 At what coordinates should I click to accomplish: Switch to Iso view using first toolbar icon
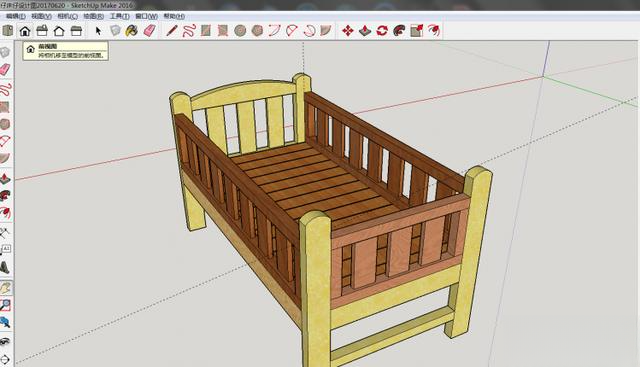[x=8, y=31]
